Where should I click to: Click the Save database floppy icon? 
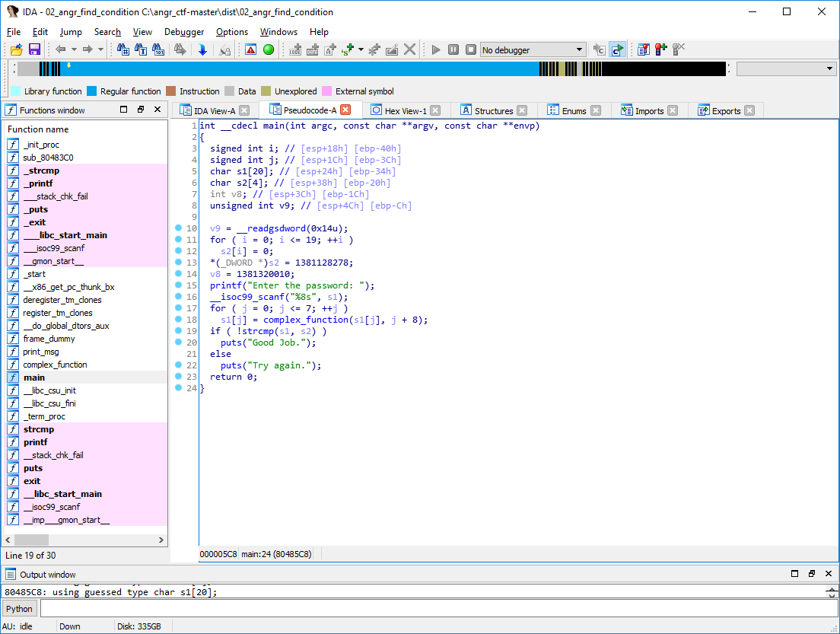coord(34,49)
